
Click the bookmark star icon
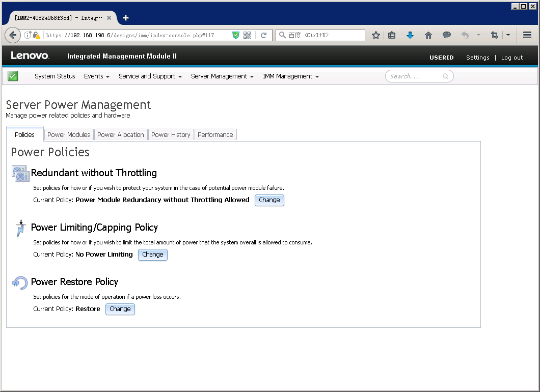point(376,35)
